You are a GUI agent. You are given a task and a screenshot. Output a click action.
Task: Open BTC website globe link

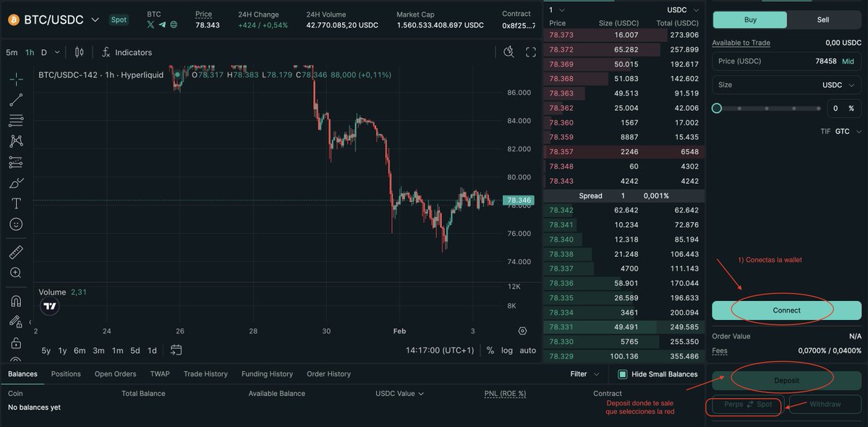(174, 25)
